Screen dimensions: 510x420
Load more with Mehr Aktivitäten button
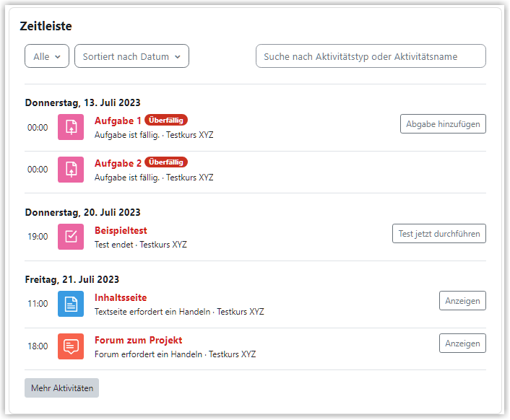point(62,388)
